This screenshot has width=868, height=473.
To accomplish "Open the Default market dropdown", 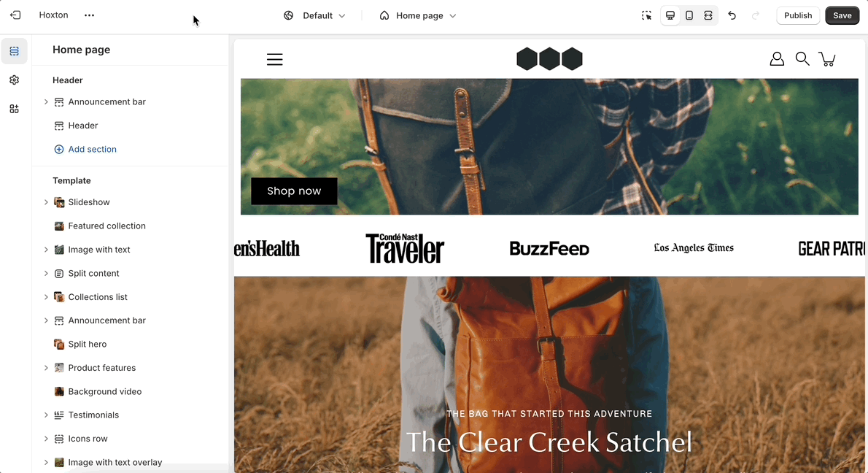I will click(x=314, y=15).
